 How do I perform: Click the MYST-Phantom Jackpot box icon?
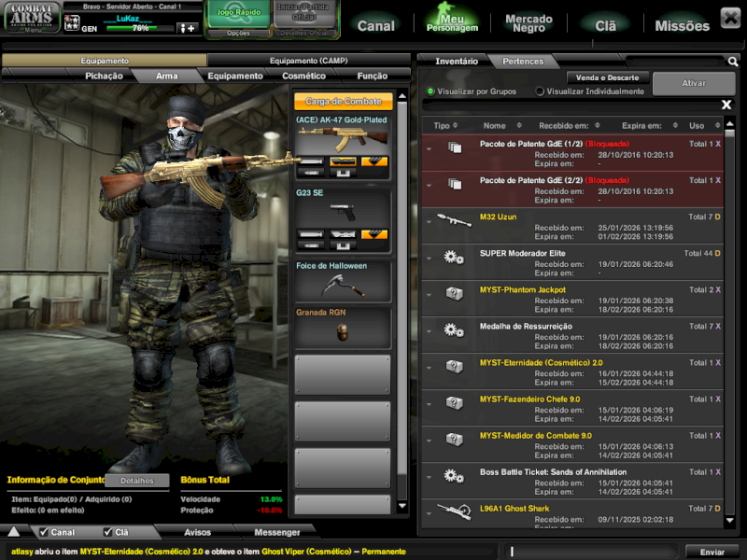[454, 293]
